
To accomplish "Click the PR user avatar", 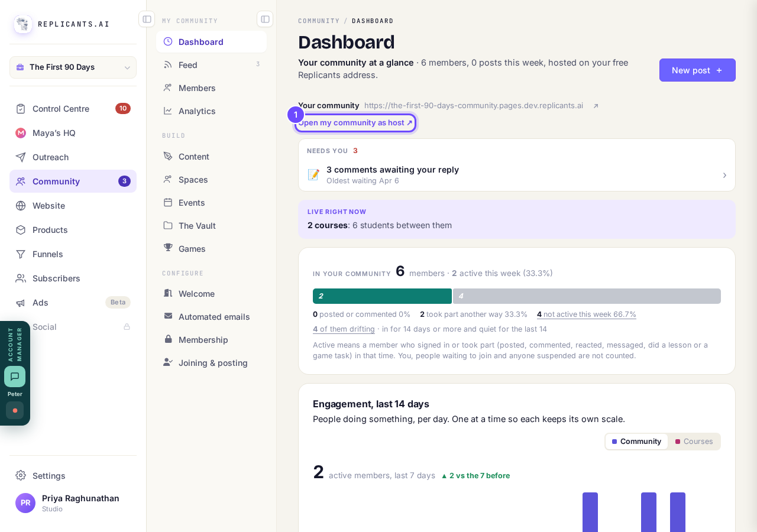I will tap(25, 503).
